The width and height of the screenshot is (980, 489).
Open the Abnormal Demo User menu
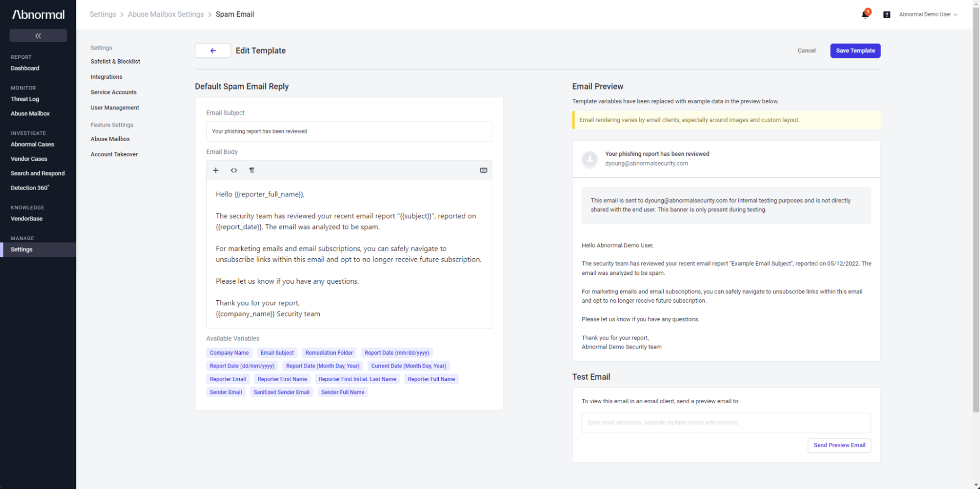coord(928,15)
